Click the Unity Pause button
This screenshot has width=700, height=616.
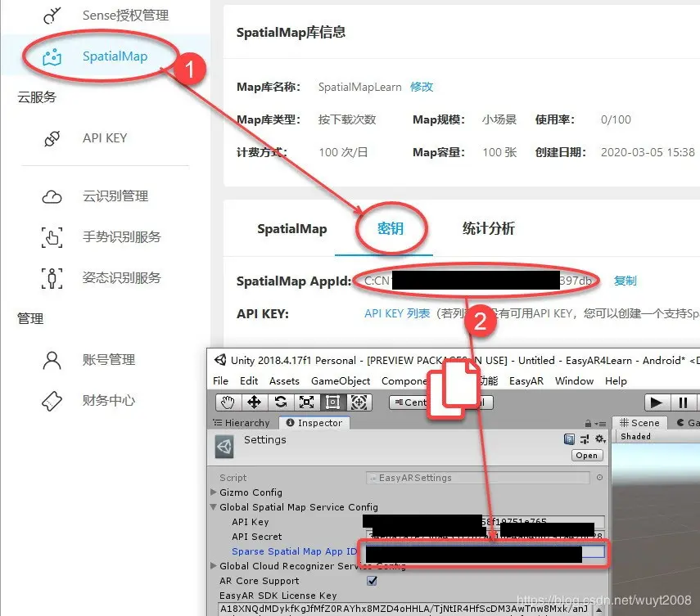pyautogui.click(x=683, y=402)
